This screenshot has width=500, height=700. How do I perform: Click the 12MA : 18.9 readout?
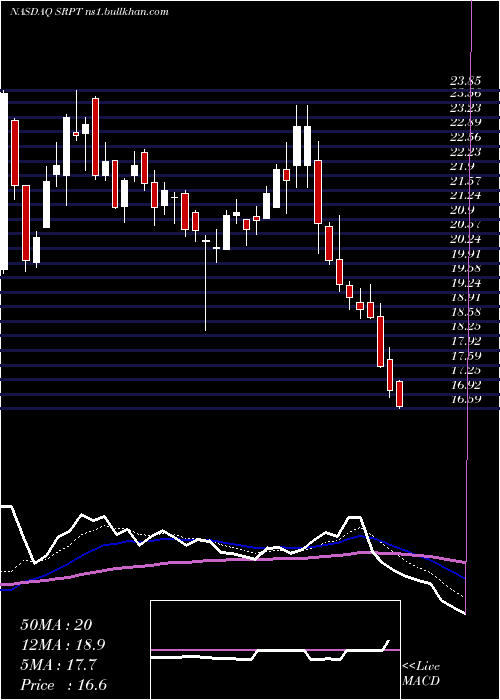coord(64,645)
